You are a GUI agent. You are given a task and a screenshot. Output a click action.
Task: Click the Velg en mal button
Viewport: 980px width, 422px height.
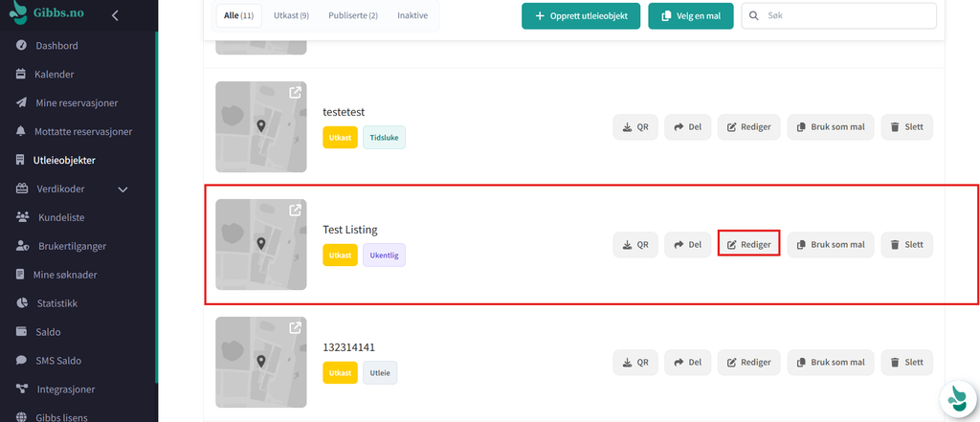pyautogui.click(x=691, y=15)
